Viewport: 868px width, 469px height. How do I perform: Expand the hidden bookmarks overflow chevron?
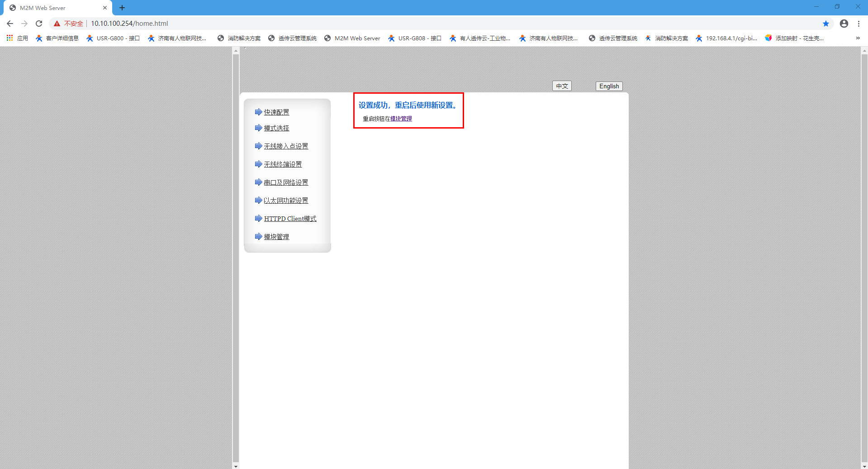(x=858, y=38)
